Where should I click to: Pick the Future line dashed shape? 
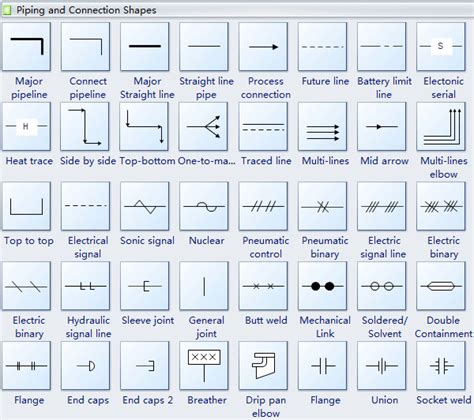pos(323,46)
